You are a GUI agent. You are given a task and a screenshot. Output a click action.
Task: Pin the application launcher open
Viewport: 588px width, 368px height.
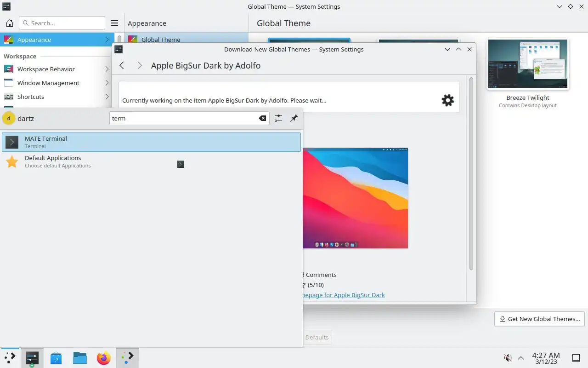[294, 118]
